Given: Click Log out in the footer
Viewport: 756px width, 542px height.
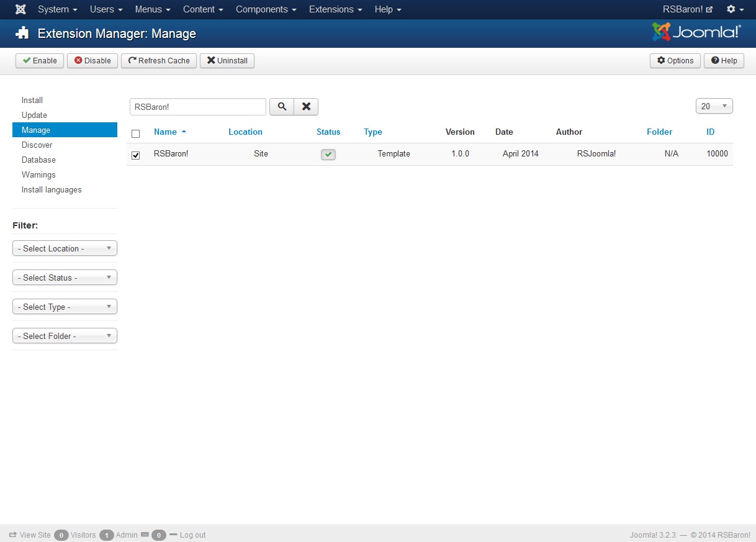Looking at the screenshot, I should (187, 535).
